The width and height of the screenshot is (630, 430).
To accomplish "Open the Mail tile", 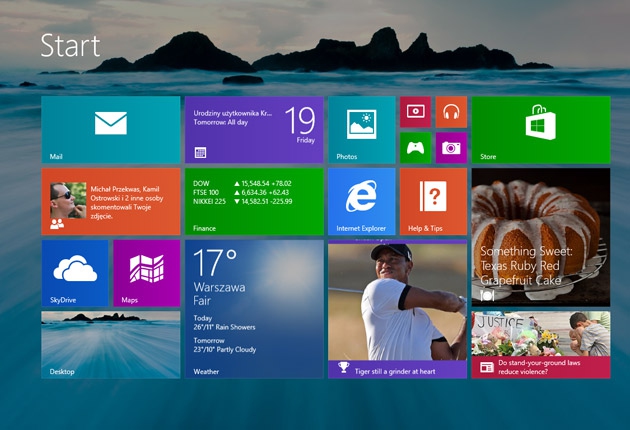I will pyautogui.click(x=111, y=130).
